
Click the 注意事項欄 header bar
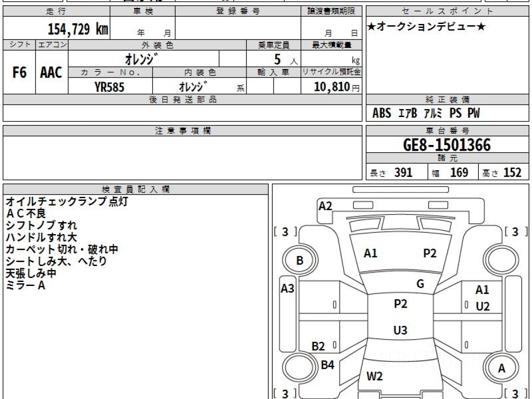pyautogui.click(x=182, y=131)
